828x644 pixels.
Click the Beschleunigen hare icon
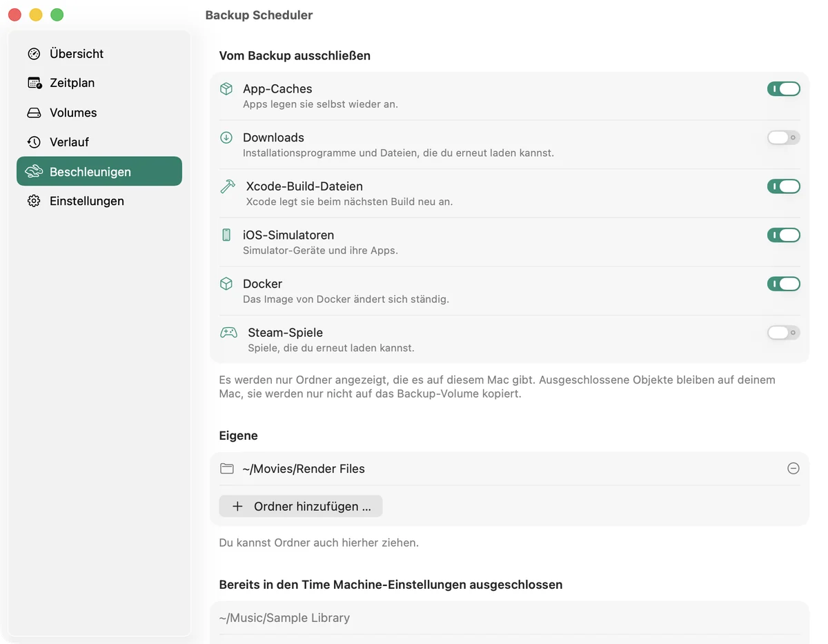coord(34,172)
